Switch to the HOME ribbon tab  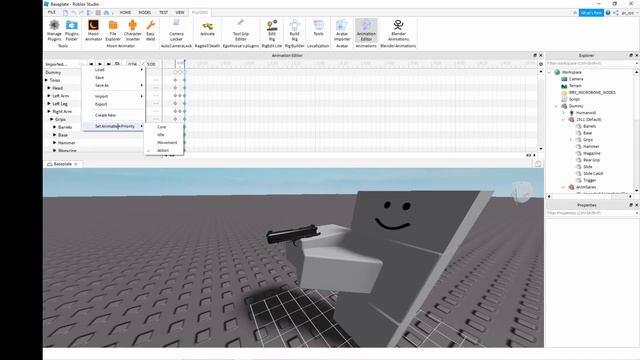125,13
